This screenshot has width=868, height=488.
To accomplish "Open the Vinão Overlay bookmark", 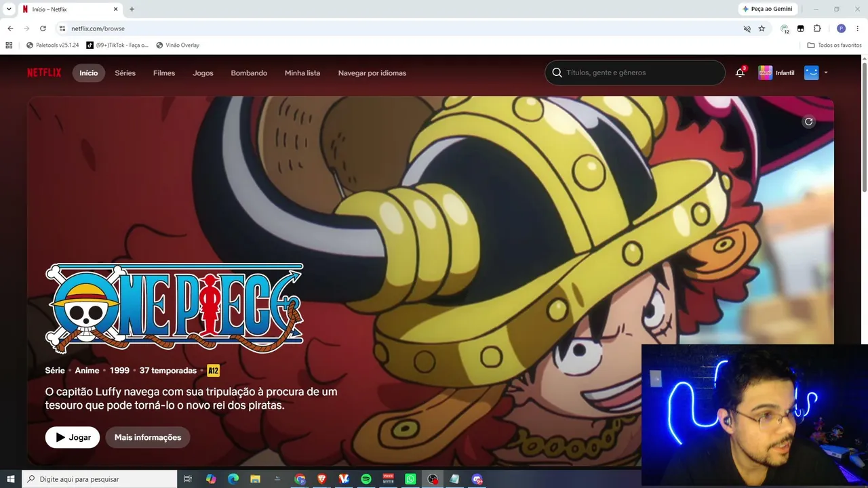I will point(178,45).
